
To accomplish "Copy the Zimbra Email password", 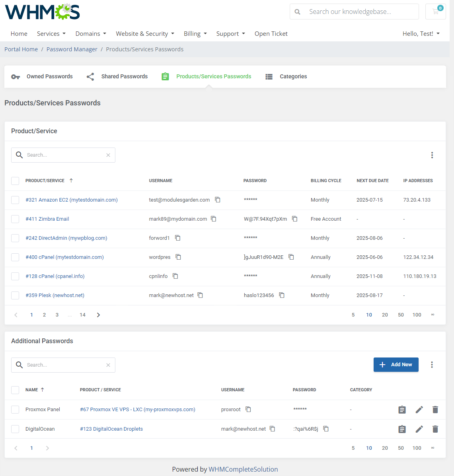I will click(294, 219).
